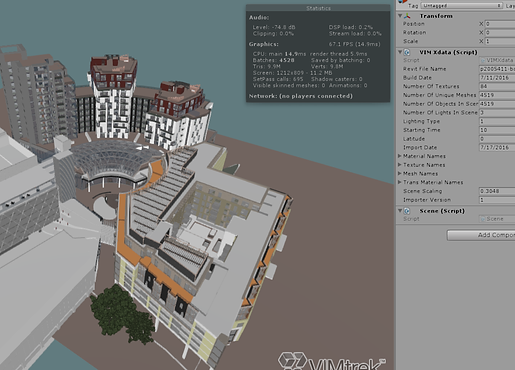
Task: Click the Scene Scaling field 0.3048
Action: (x=497, y=191)
